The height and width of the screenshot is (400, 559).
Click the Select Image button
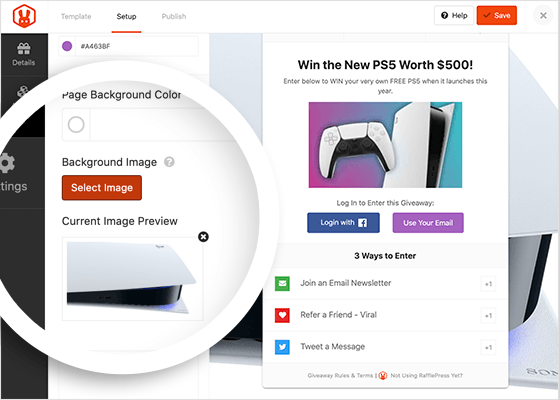pos(102,188)
